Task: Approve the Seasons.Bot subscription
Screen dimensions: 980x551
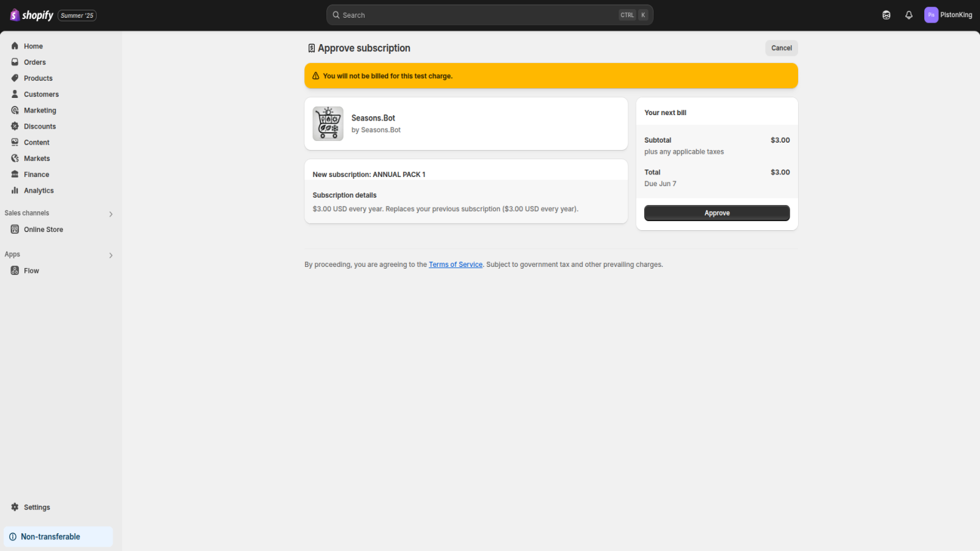Action: [x=716, y=212]
